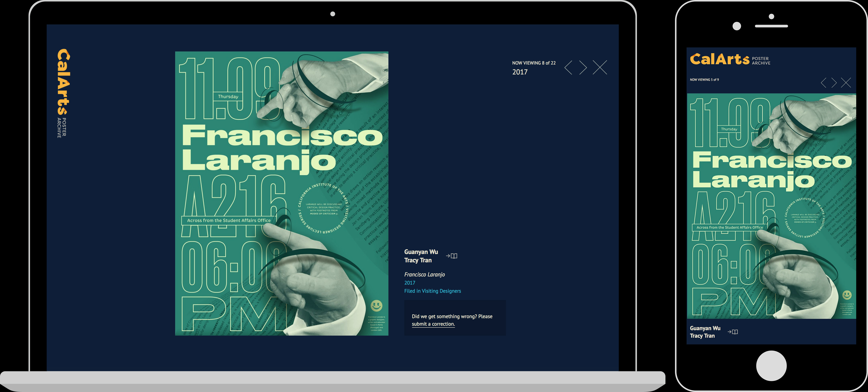This screenshot has width=868, height=392.
Task: Click designer name Guanyan Wu on laptop
Action: click(421, 252)
